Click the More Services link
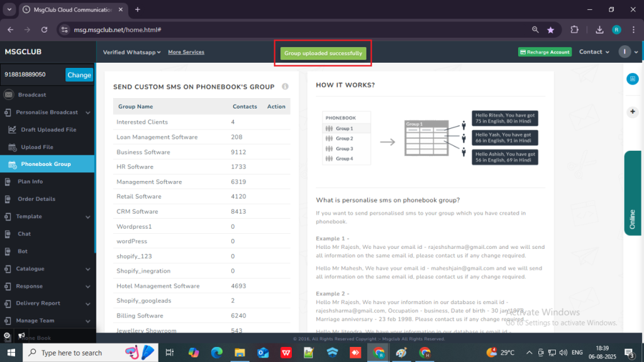Screen dimensions: 644x362 [186, 52]
